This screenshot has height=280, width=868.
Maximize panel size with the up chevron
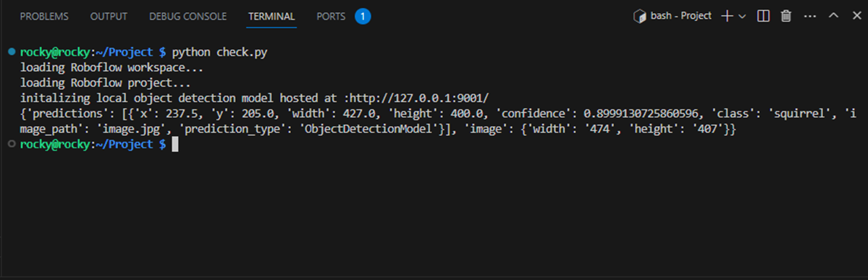click(x=834, y=17)
